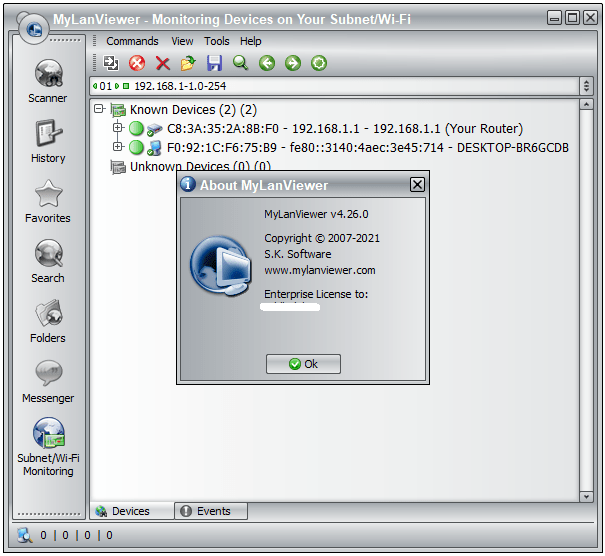Click the DESKTOP-BR6GCDB computer icon

coord(154,148)
